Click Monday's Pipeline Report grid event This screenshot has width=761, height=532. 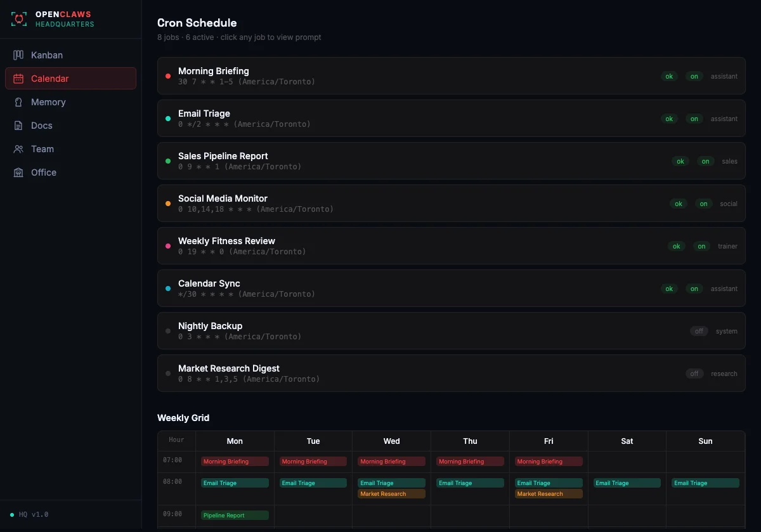tap(235, 516)
